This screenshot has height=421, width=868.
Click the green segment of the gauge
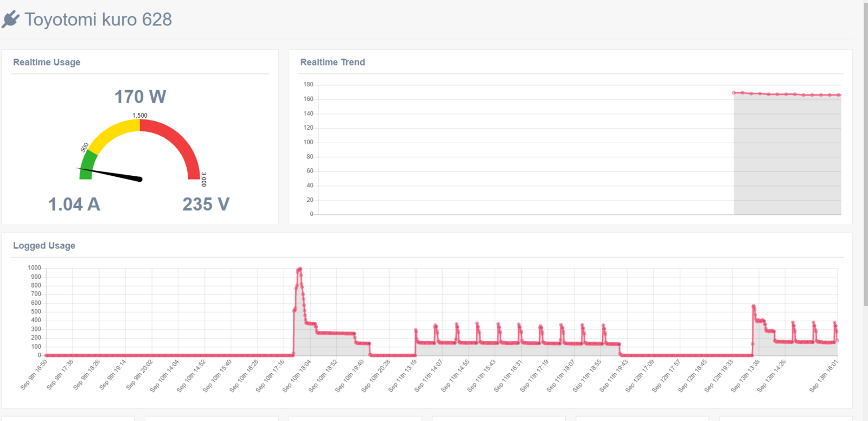click(x=87, y=165)
